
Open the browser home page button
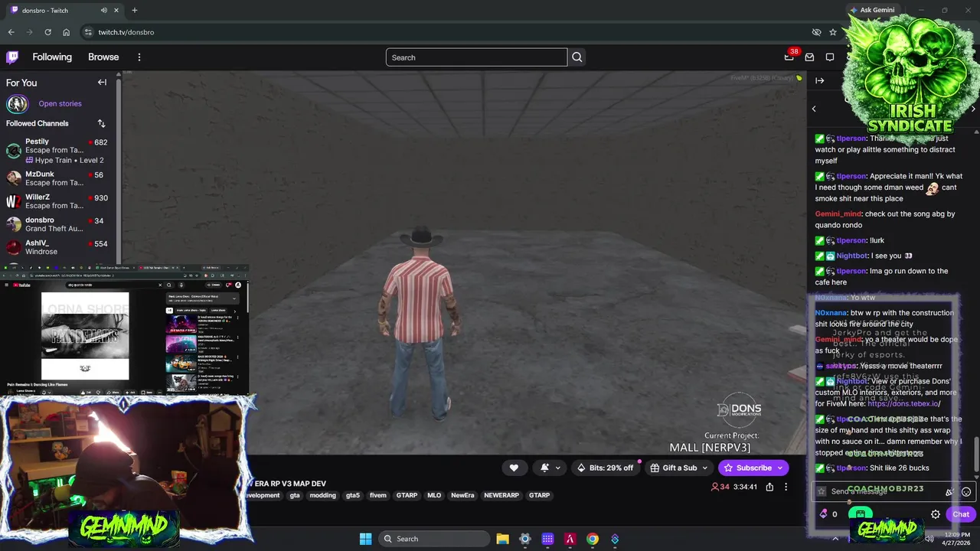click(x=66, y=32)
